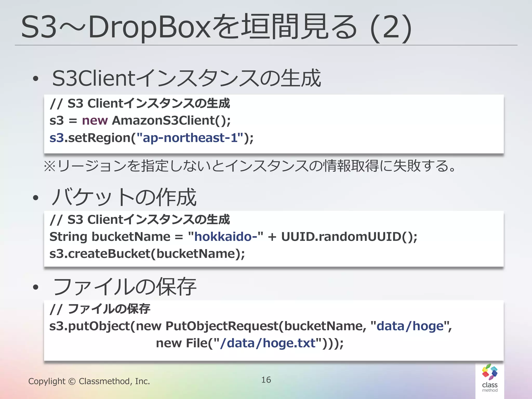Viewport: 532px width, 399px height.
Task: Click the String bucketName declaration line
Action: pyautogui.click(x=233, y=237)
